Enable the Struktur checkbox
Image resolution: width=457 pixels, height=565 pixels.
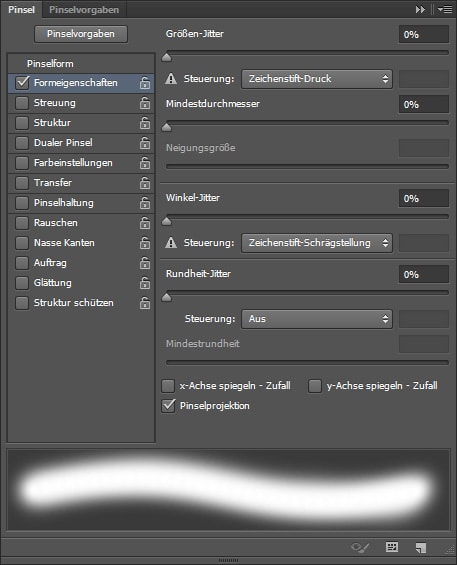tap(22, 123)
